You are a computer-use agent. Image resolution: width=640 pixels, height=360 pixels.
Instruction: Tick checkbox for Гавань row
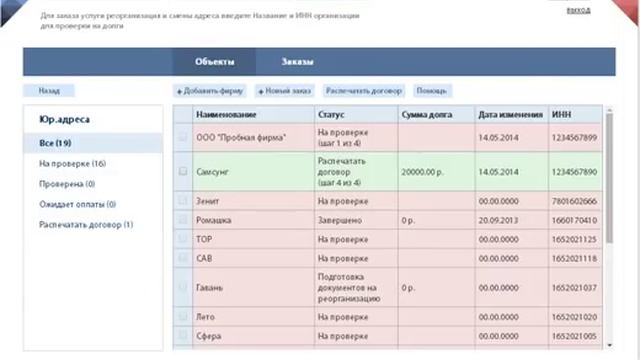183,287
